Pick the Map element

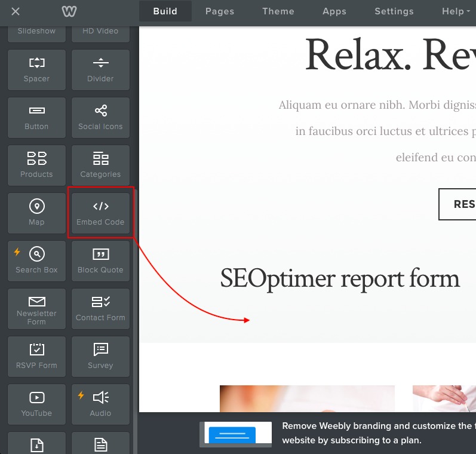pyautogui.click(x=36, y=213)
